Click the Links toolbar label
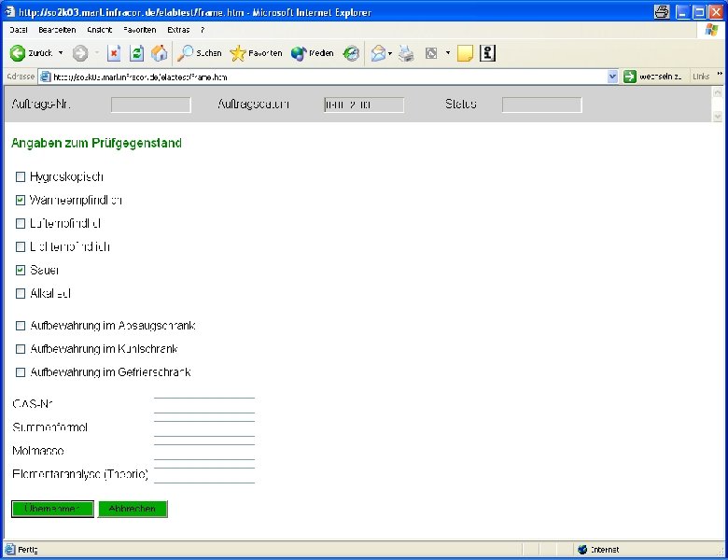728x560 pixels. pyautogui.click(x=701, y=77)
